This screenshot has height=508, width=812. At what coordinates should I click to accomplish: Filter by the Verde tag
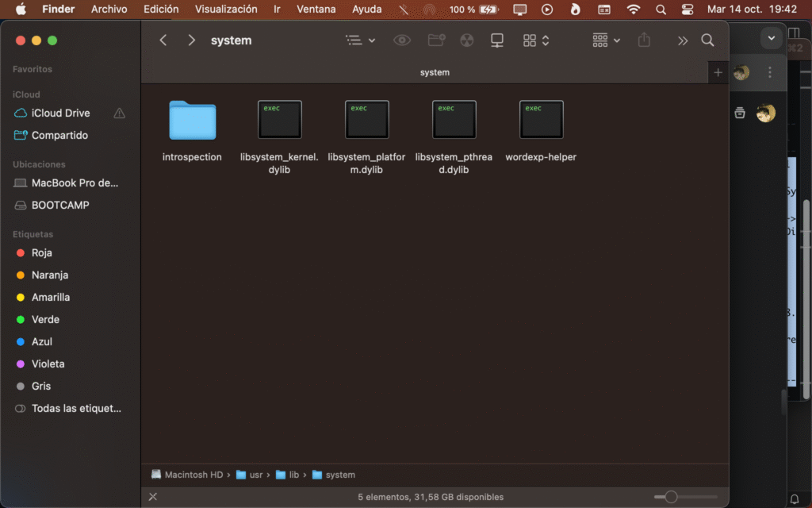pos(45,319)
